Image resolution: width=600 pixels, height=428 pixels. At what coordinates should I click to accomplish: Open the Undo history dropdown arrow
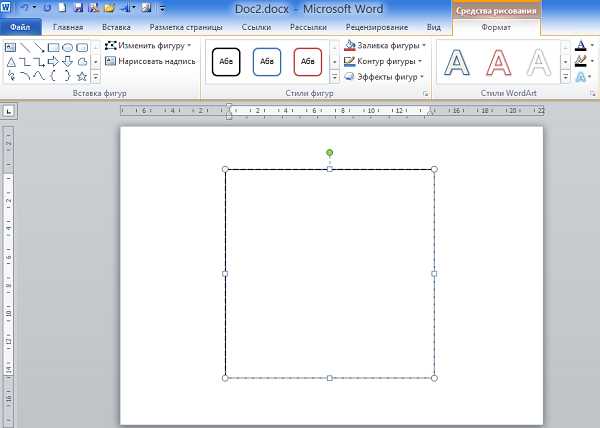click(x=34, y=8)
